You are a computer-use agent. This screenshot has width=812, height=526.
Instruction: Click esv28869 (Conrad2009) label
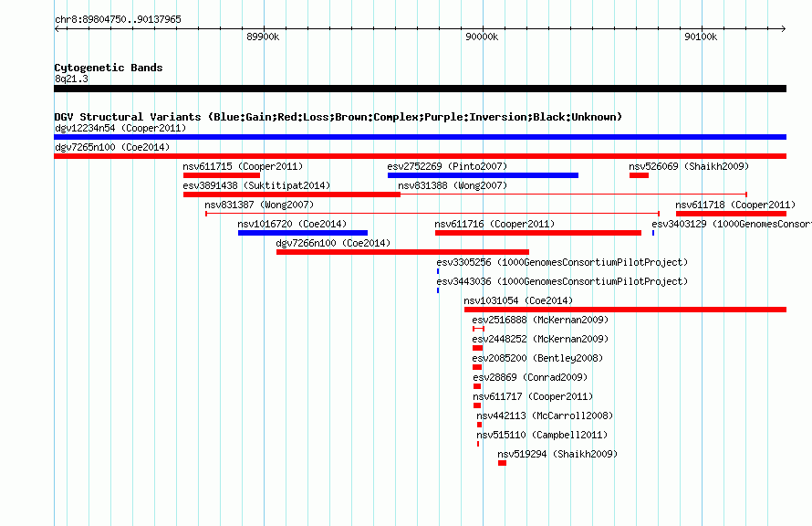coord(530,377)
